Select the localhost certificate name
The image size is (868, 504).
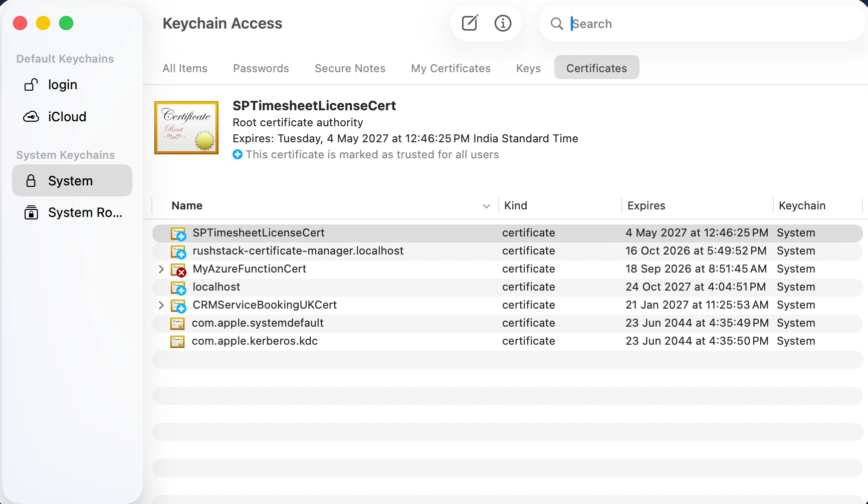216,287
